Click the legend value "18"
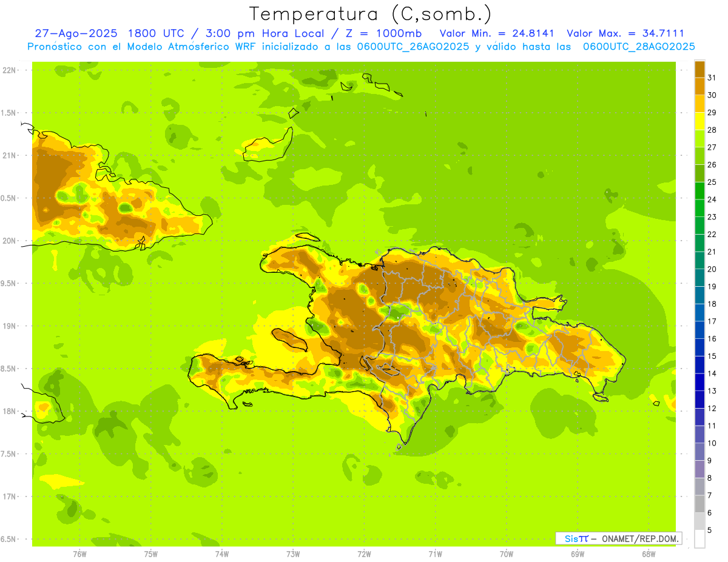Image resolution: width=728 pixels, height=562 pixels. 712,304
